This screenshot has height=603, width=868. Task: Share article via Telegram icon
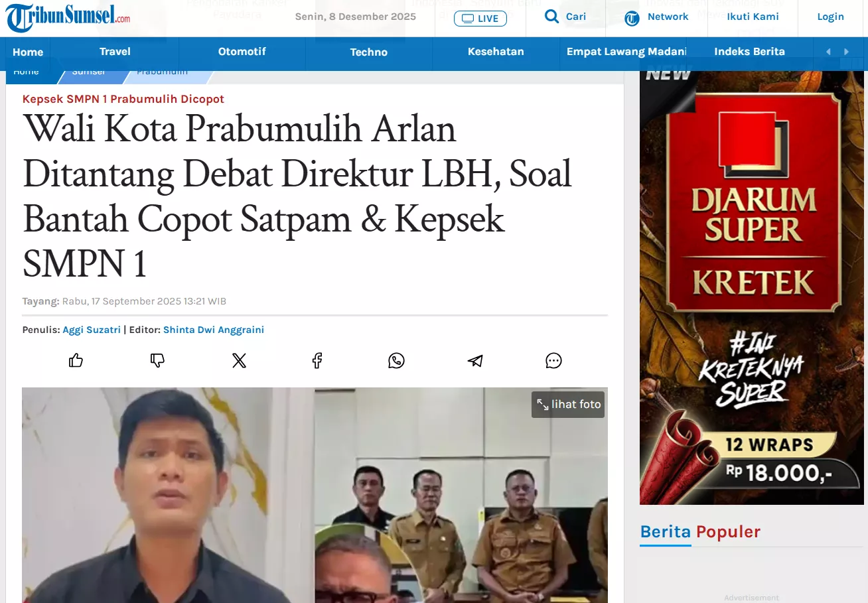(x=475, y=360)
